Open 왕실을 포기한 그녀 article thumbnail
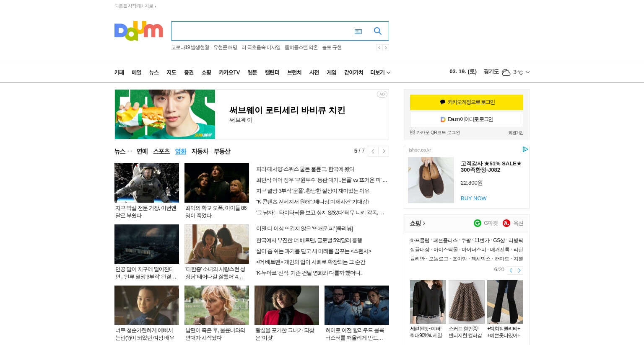Image resolution: width=644 pixels, height=345 pixels. tap(287, 305)
